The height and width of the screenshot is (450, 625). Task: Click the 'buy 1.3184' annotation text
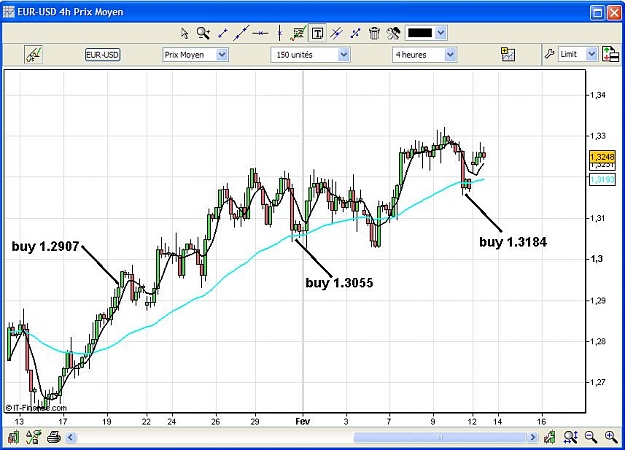(513, 242)
